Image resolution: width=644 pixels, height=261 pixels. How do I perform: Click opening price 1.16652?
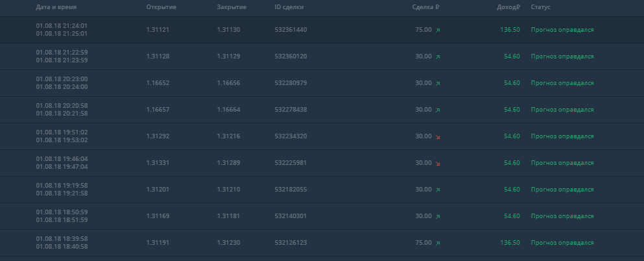click(158, 83)
